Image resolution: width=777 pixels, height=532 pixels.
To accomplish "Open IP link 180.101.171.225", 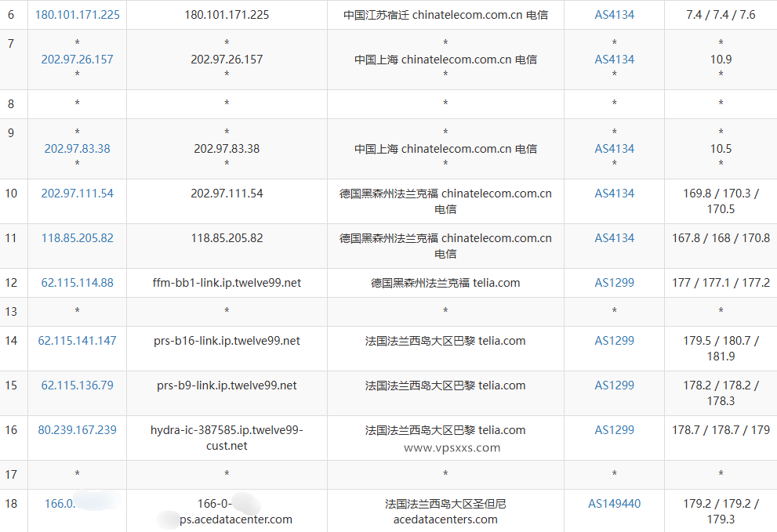I will click(x=78, y=15).
